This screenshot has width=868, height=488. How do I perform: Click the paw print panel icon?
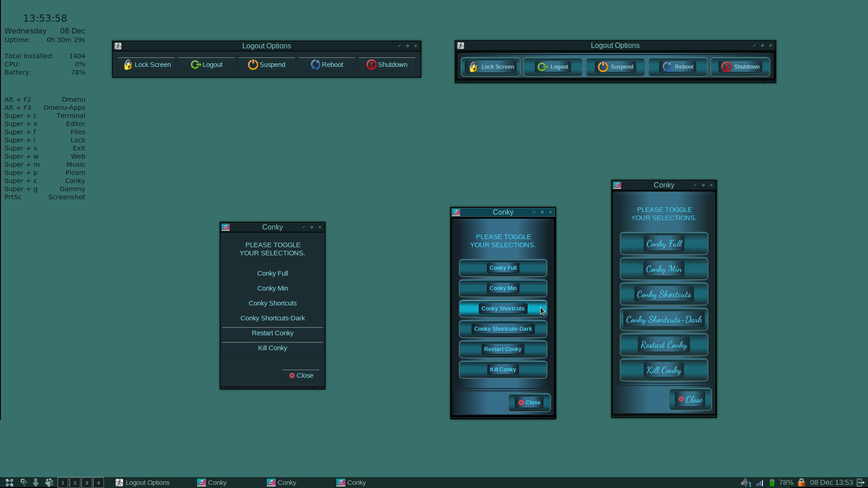[x=49, y=483]
